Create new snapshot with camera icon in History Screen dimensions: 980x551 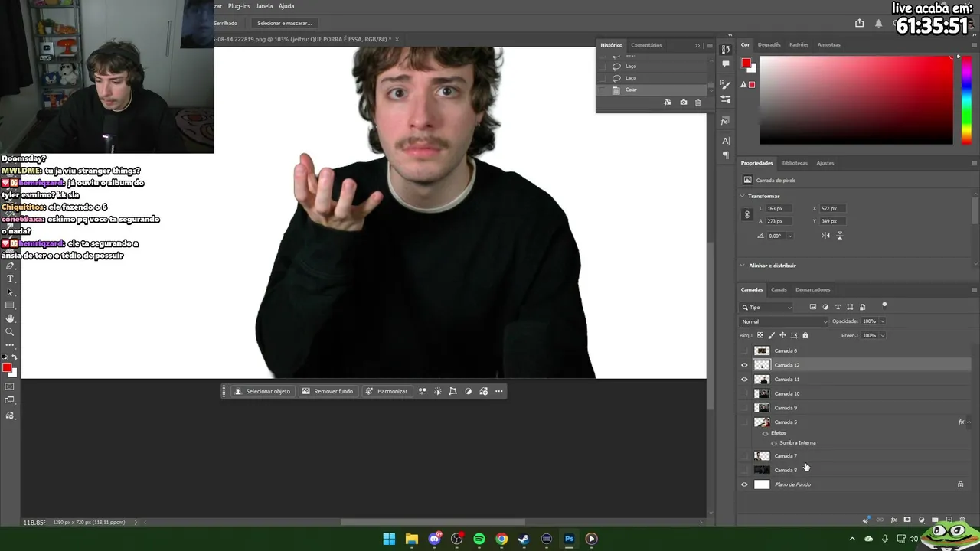pyautogui.click(x=684, y=103)
